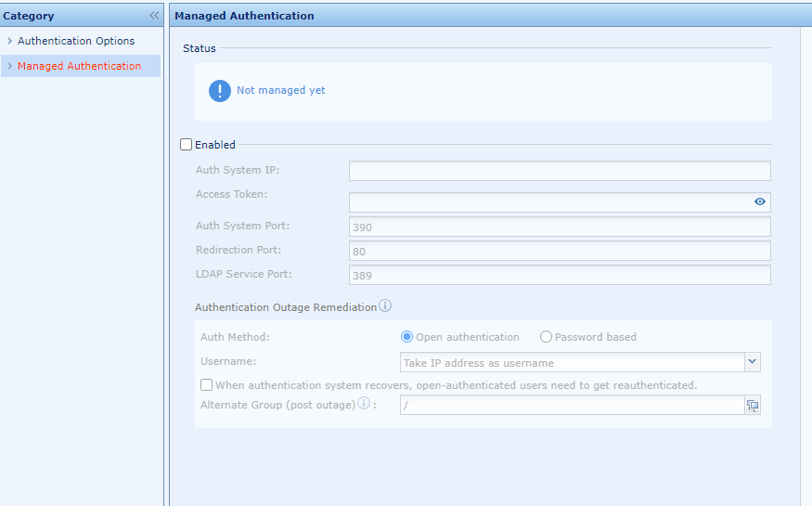Screen dimensions: 812x506
Task: Click the Status section label
Action: click(200, 48)
